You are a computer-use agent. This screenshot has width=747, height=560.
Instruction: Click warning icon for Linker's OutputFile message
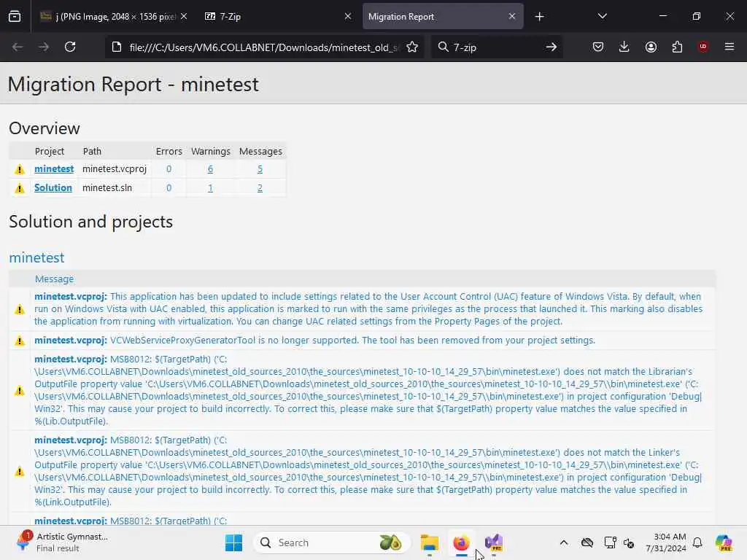(20, 472)
